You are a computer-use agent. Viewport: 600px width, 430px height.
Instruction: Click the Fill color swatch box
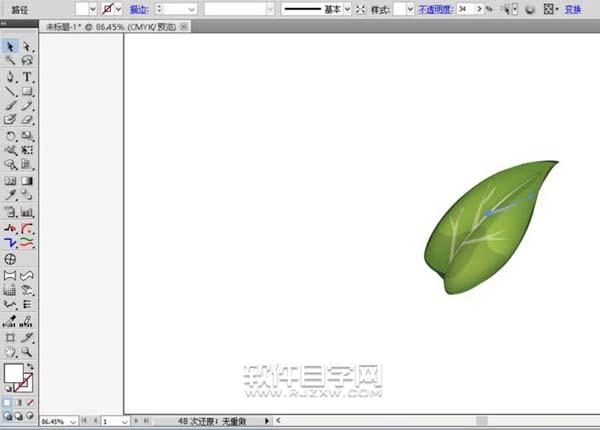click(x=13, y=373)
